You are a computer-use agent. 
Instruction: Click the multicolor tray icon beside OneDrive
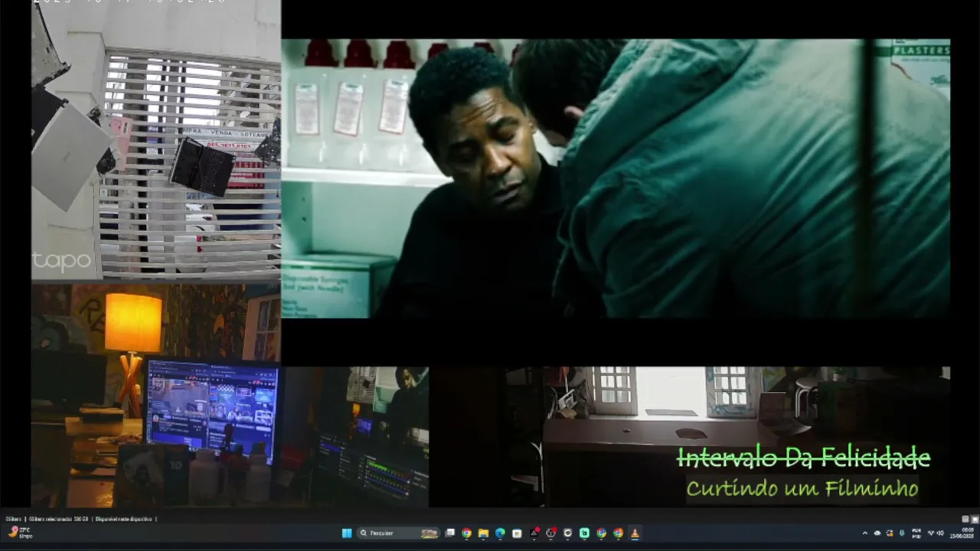(890, 533)
